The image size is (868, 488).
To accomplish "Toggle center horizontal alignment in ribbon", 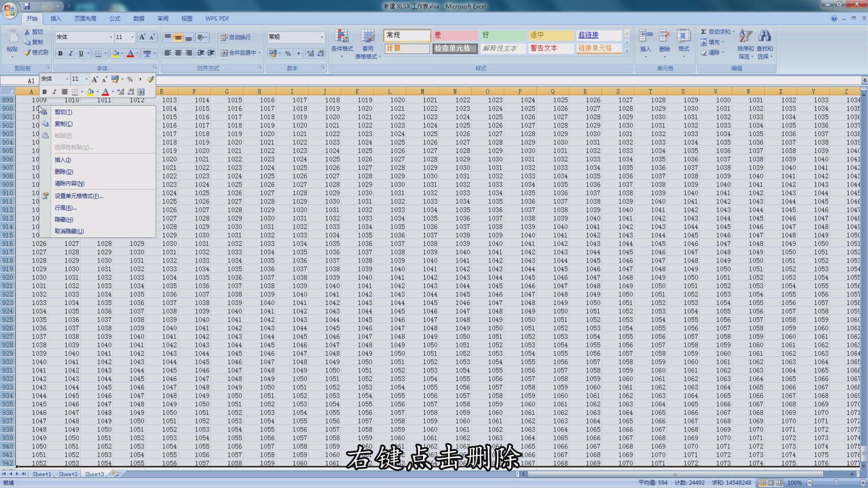I will [178, 53].
